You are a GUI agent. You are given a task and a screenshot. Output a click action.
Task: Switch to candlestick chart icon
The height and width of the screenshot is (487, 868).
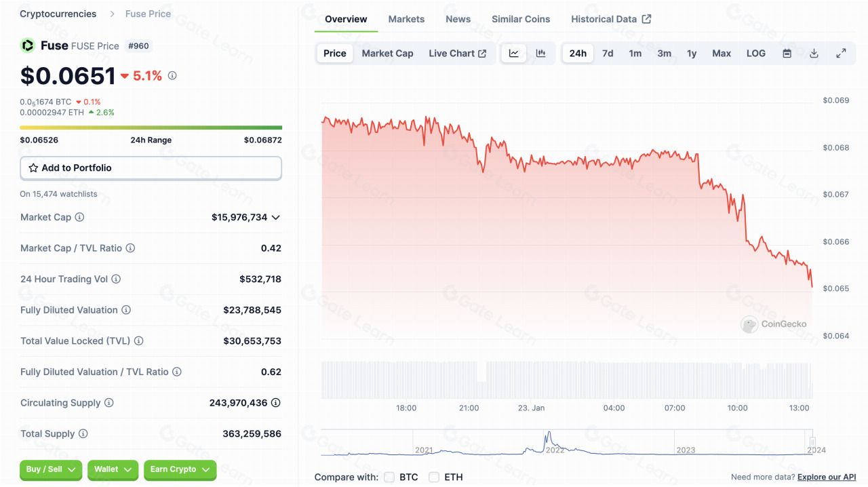coord(540,54)
